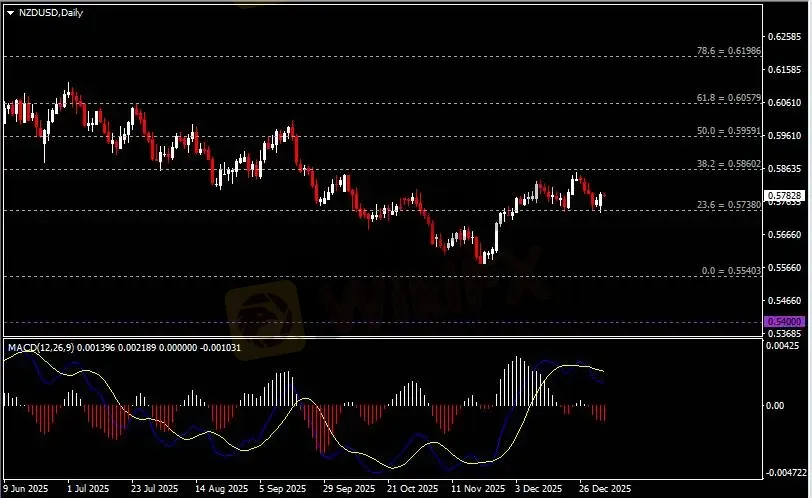The image size is (812, 498).
Task: Select the 78.6 = 0.61986 Fibonacci label
Action: (x=729, y=51)
